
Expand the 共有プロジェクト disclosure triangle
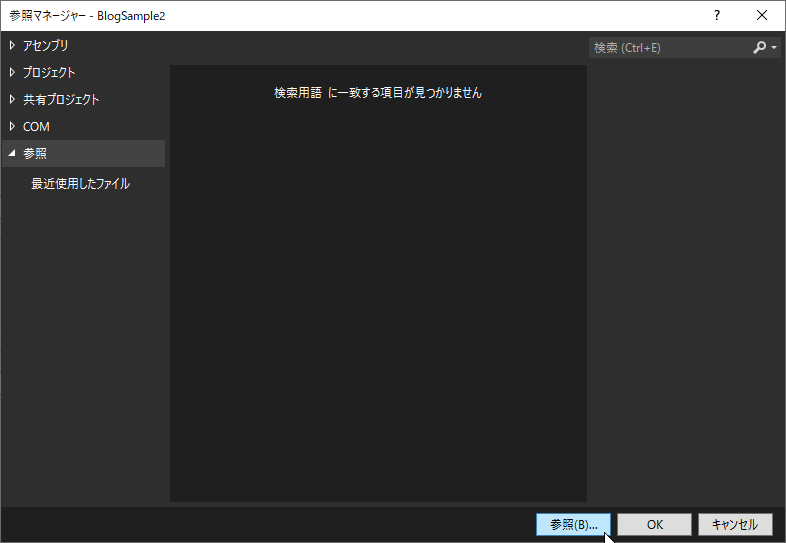[x=12, y=99]
